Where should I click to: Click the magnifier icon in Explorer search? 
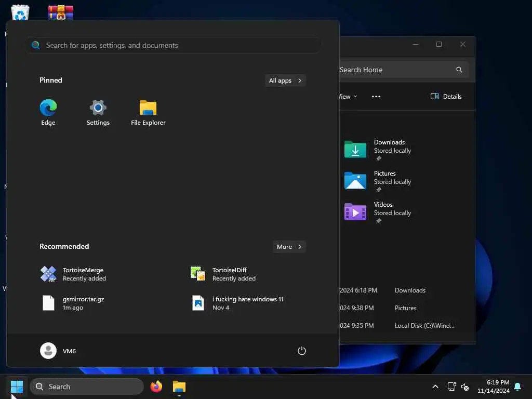459,70
